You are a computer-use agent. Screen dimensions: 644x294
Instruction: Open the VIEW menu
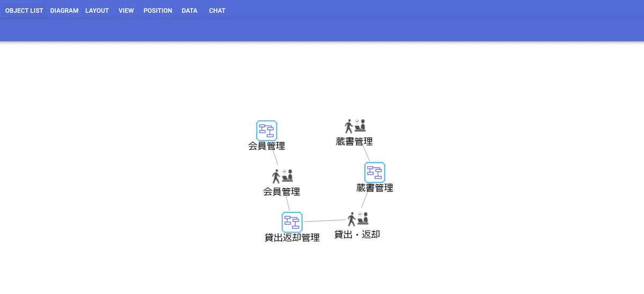coord(126,11)
